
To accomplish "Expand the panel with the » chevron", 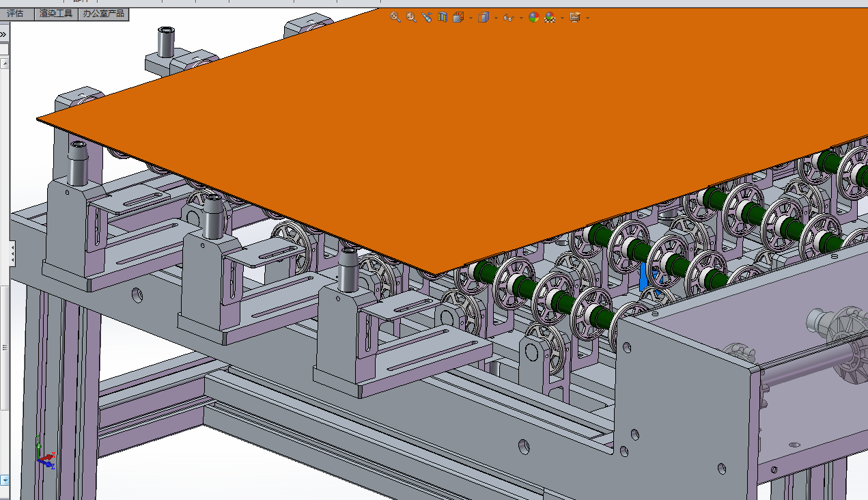I will click(x=4, y=34).
